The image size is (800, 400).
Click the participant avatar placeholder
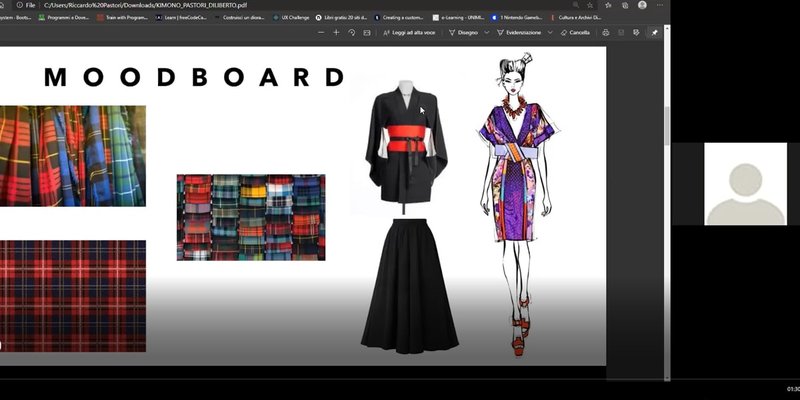[x=745, y=184]
